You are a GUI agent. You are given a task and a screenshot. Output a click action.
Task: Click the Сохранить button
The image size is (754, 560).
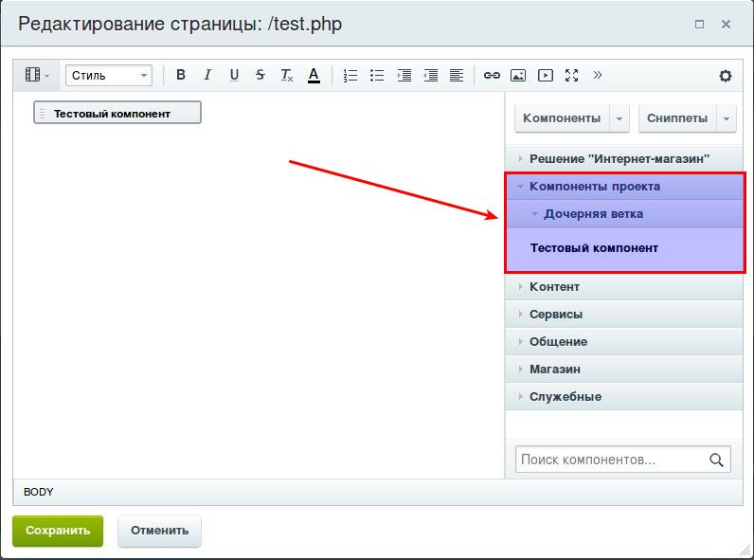point(58,531)
